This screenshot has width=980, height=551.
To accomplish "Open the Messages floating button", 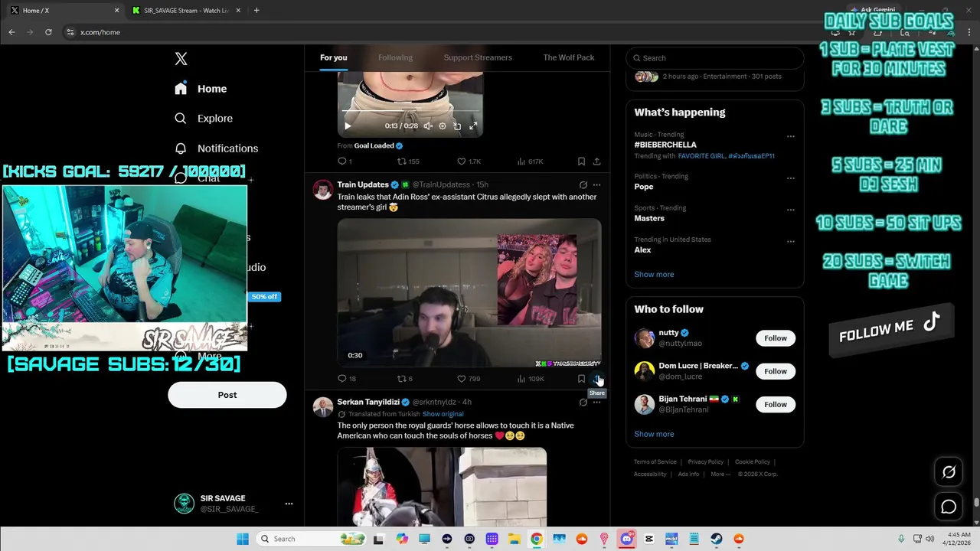I will (x=949, y=507).
